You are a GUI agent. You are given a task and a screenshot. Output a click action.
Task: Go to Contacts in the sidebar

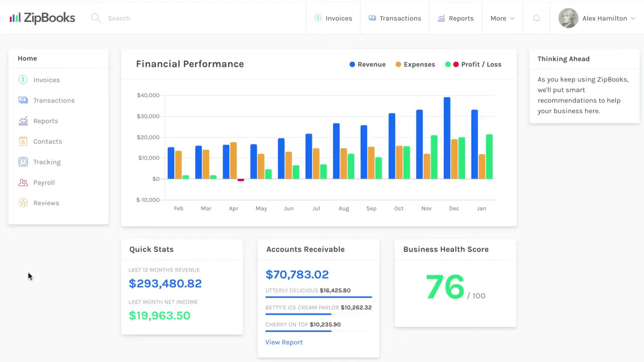48,142
